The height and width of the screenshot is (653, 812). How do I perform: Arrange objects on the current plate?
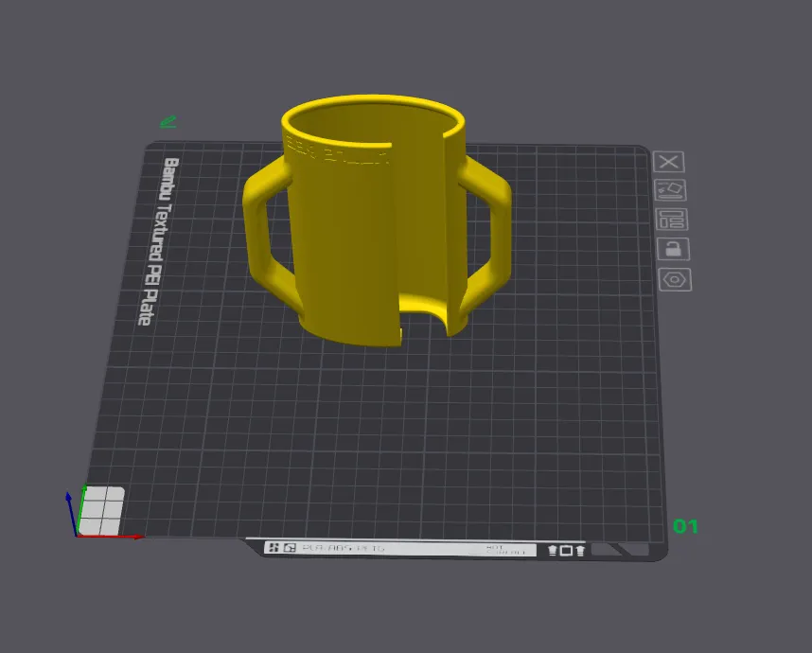click(x=672, y=219)
